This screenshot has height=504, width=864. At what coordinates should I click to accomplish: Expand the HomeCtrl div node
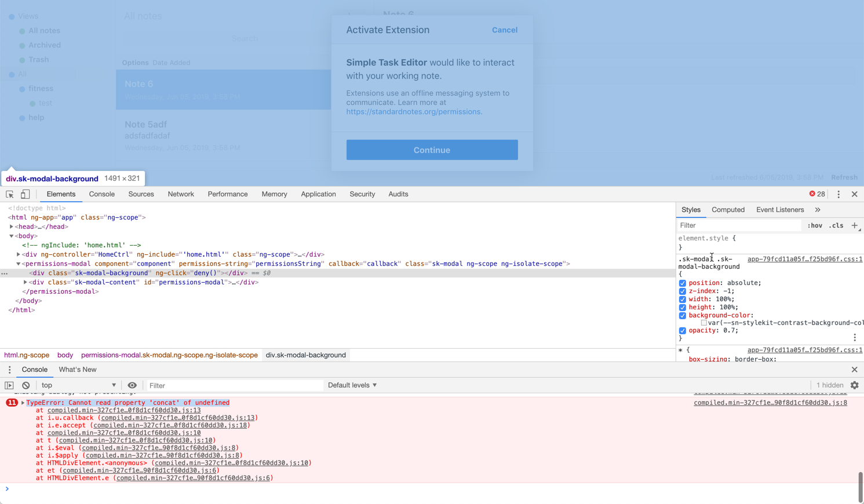coord(18,254)
